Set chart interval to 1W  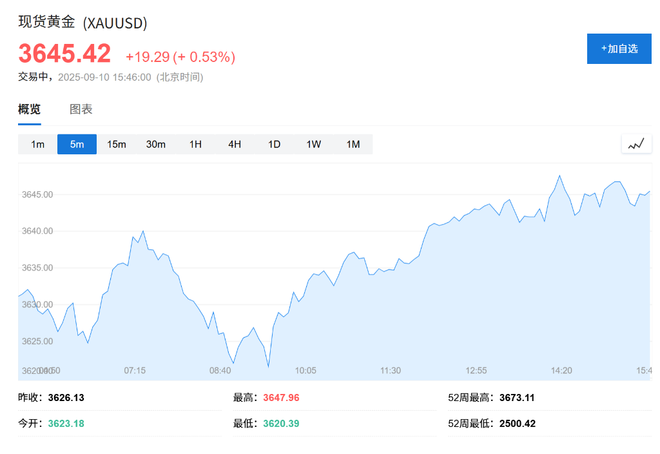pos(313,145)
